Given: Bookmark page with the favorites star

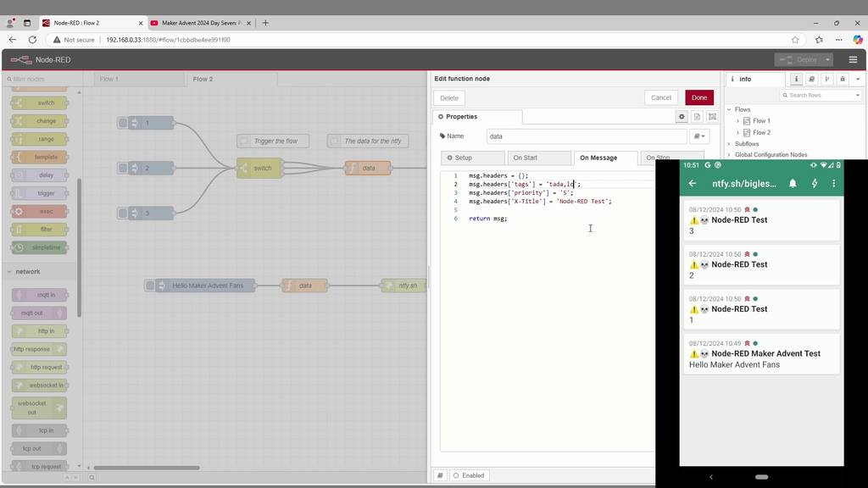Looking at the screenshot, I should click(795, 40).
